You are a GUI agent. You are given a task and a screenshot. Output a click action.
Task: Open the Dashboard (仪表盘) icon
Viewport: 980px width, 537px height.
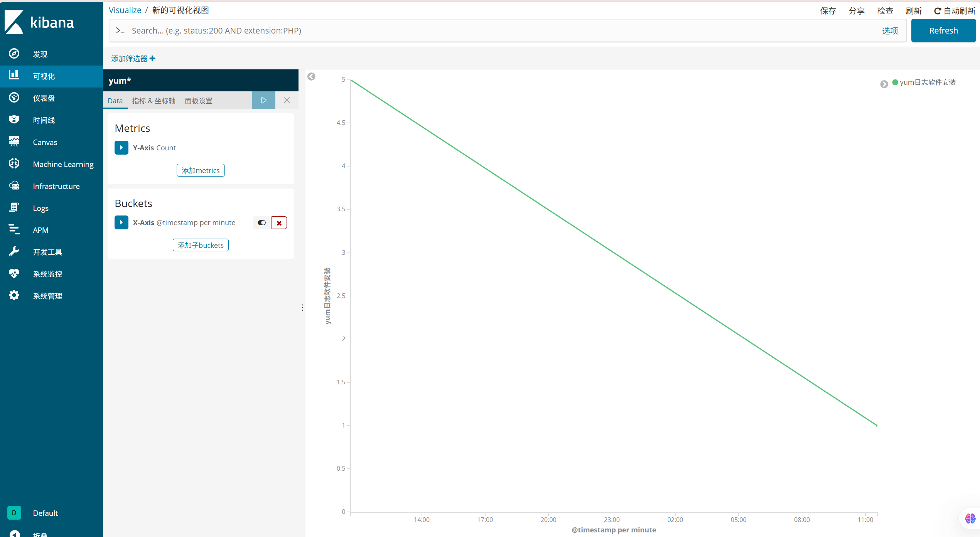click(14, 98)
